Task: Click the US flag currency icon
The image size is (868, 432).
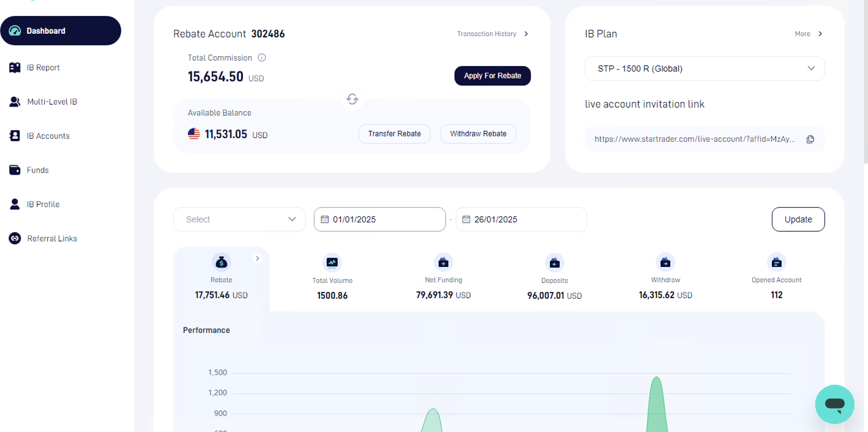Action: (194, 134)
